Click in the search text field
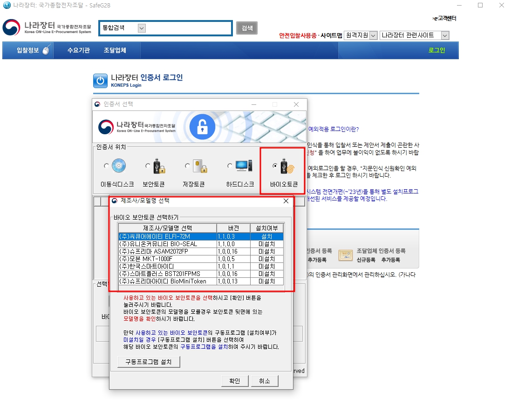The height and width of the screenshot is (420, 511). pos(188,28)
